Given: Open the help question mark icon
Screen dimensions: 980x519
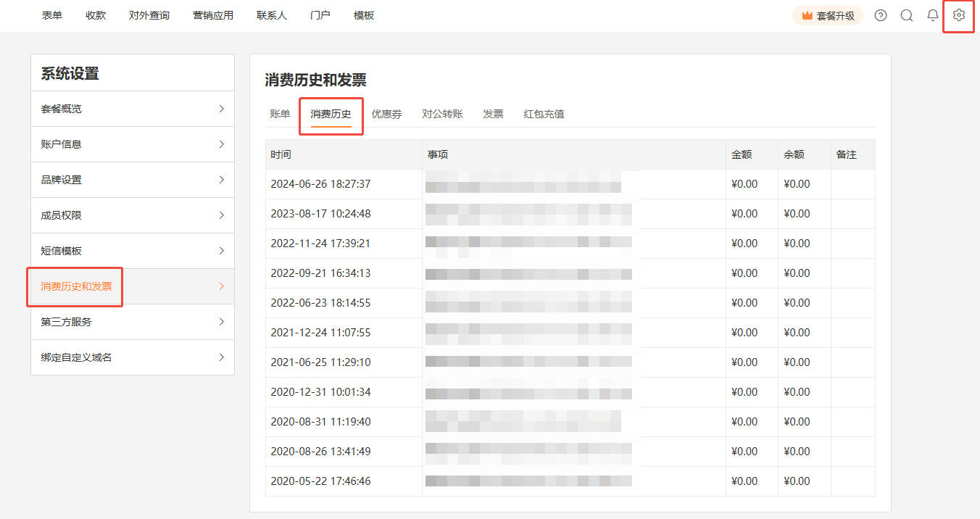Looking at the screenshot, I should coord(881,15).
